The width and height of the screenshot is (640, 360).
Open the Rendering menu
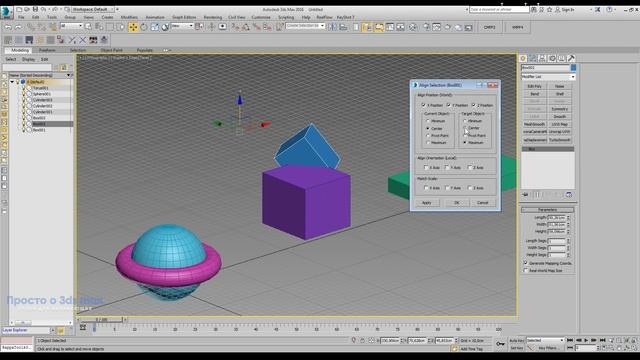[213, 17]
